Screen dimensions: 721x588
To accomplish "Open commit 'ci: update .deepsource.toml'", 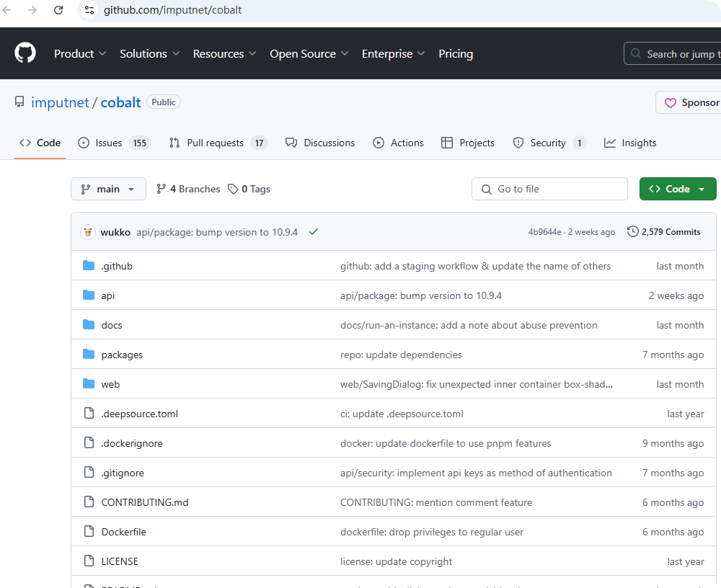I will coord(402,414).
